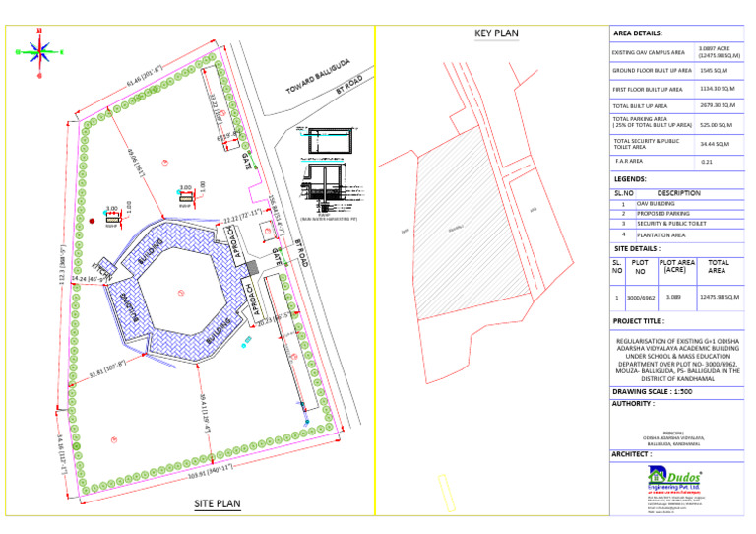The image size is (756, 534).
Task: Click the 61.46 [201'-8"] dimension
Action: point(144,75)
